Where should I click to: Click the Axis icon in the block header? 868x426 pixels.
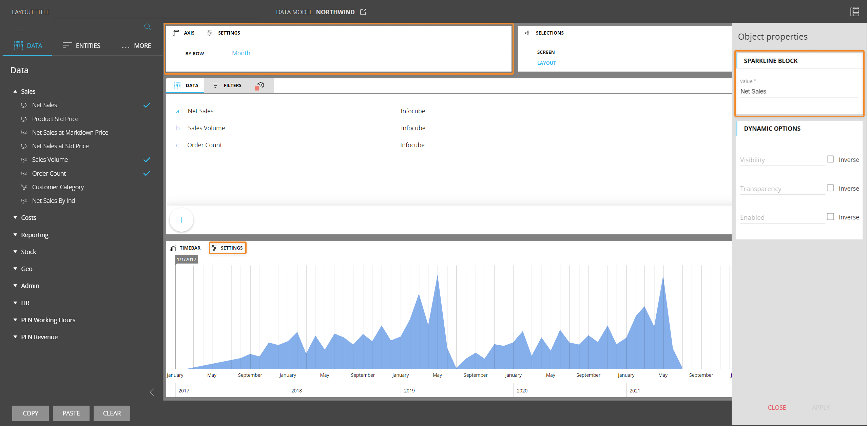175,33
